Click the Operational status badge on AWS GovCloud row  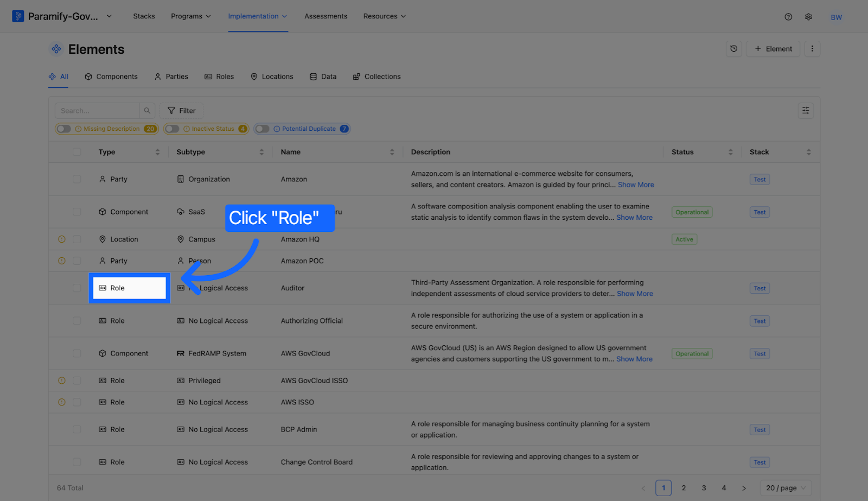692,354
